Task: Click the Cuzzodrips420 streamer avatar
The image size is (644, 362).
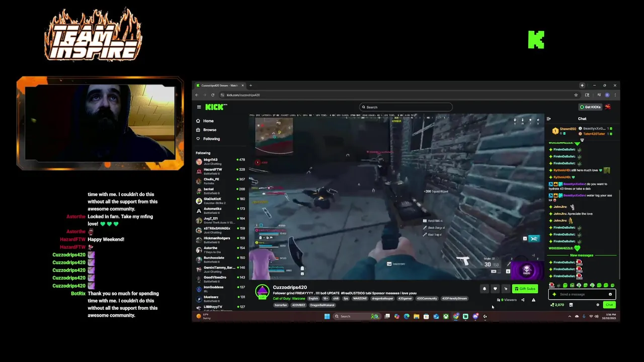Action: [x=262, y=292]
